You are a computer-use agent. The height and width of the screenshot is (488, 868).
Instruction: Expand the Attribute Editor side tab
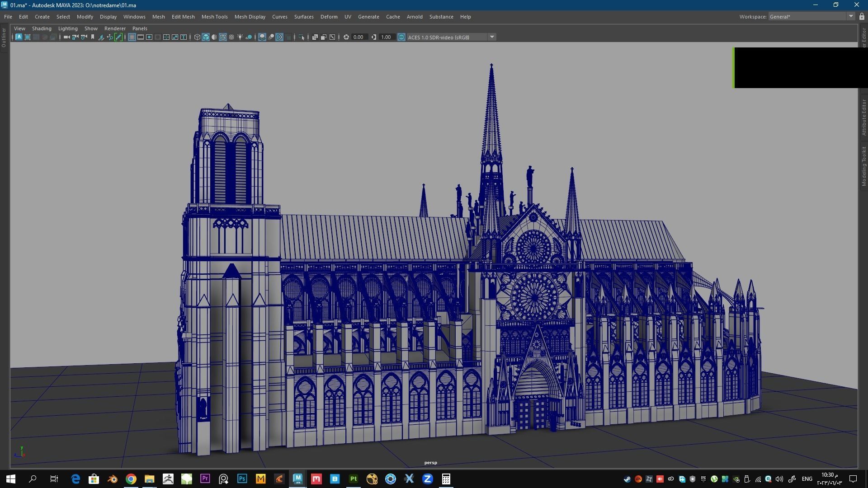tap(864, 117)
